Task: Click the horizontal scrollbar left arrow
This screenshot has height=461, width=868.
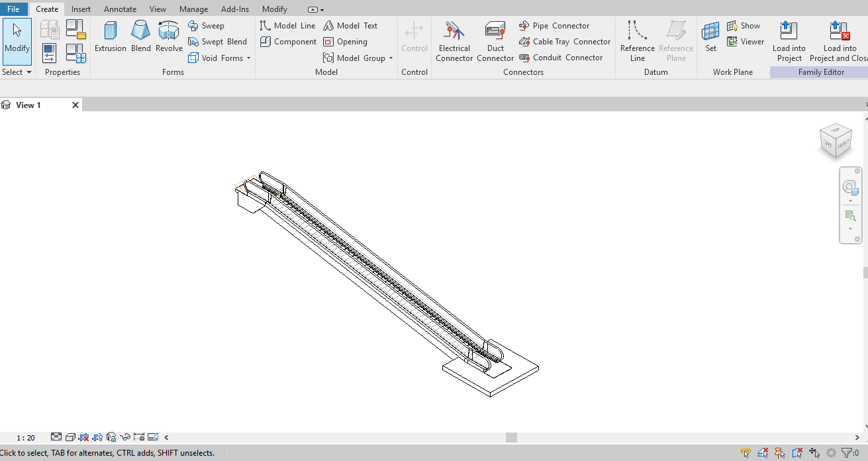Action: pos(166,438)
